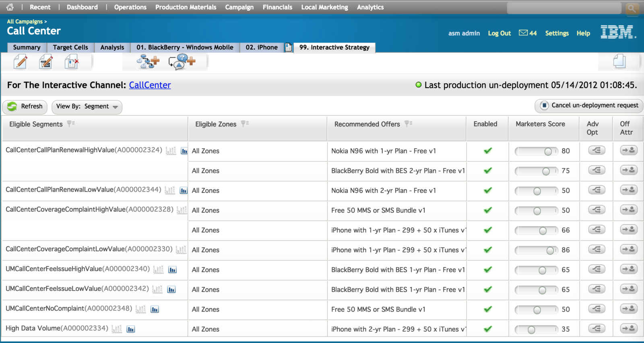Viewport: 644px width, 343px height.
Task: Click the edit notes with pen icon
Action: (46, 62)
